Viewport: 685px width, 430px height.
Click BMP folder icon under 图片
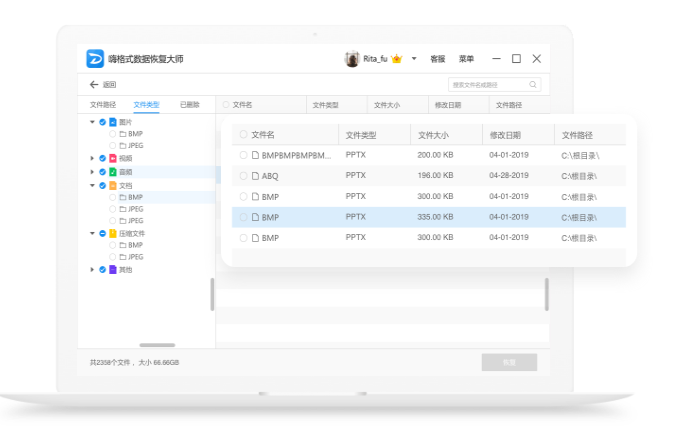pyautogui.click(x=123, y=134)
